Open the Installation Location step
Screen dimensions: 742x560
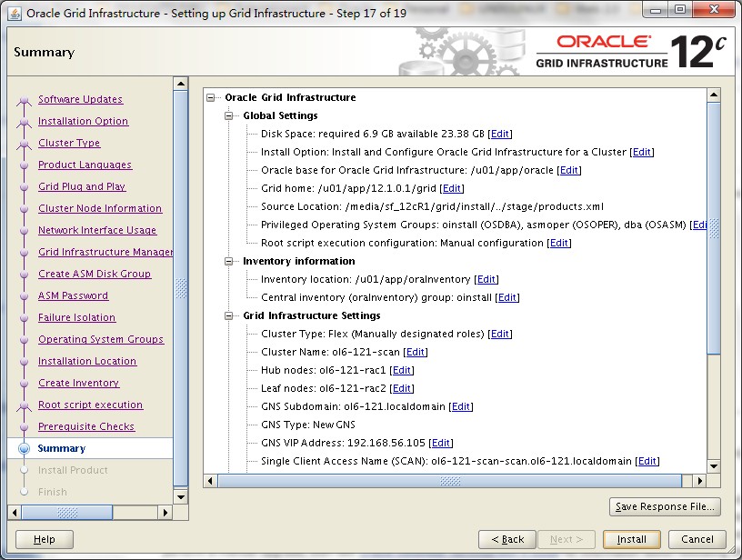pos(87,361)
